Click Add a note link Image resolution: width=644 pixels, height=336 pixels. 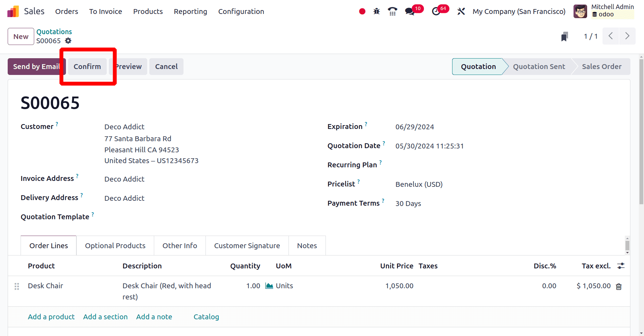click(154, 317)
